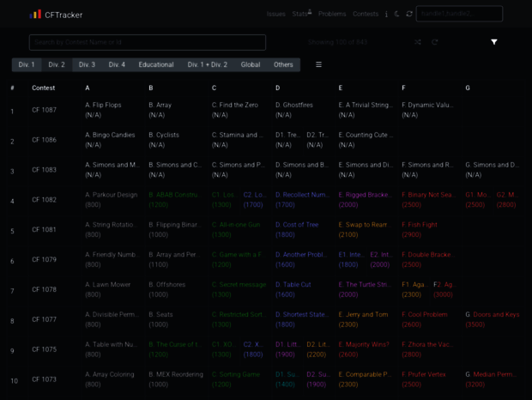Open the Problems nav item

332,14
